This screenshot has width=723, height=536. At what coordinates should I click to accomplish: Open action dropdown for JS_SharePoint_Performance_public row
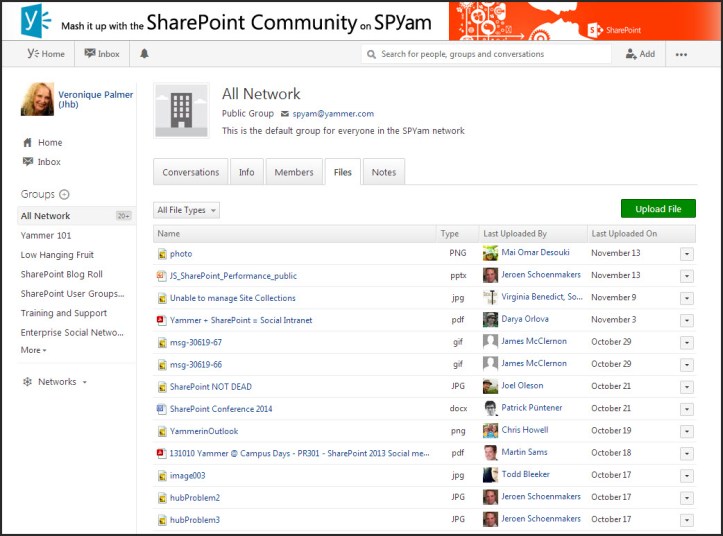pos(687,276)
